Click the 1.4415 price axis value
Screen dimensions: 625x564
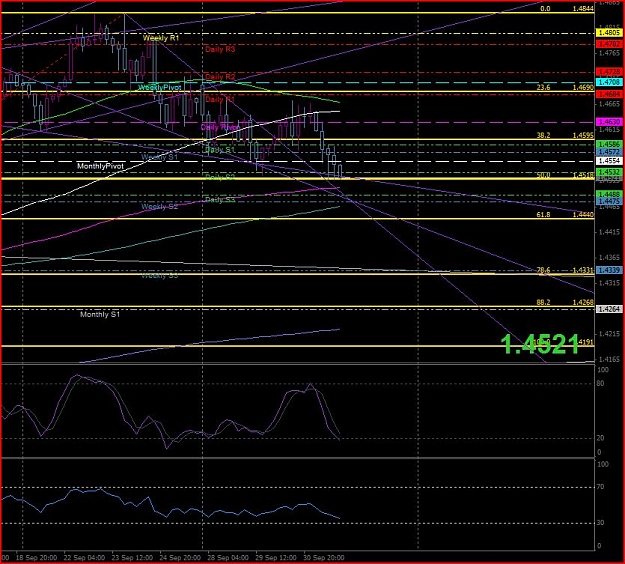[609, 232]
